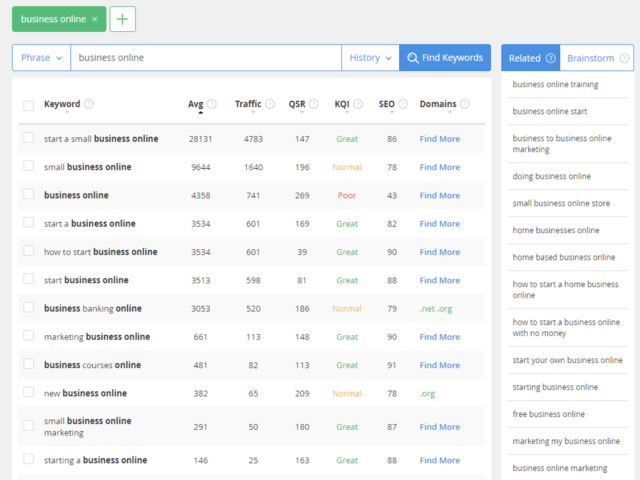
Task: Click 'Poor' KQI value for business online
Action: pos(347,196)
